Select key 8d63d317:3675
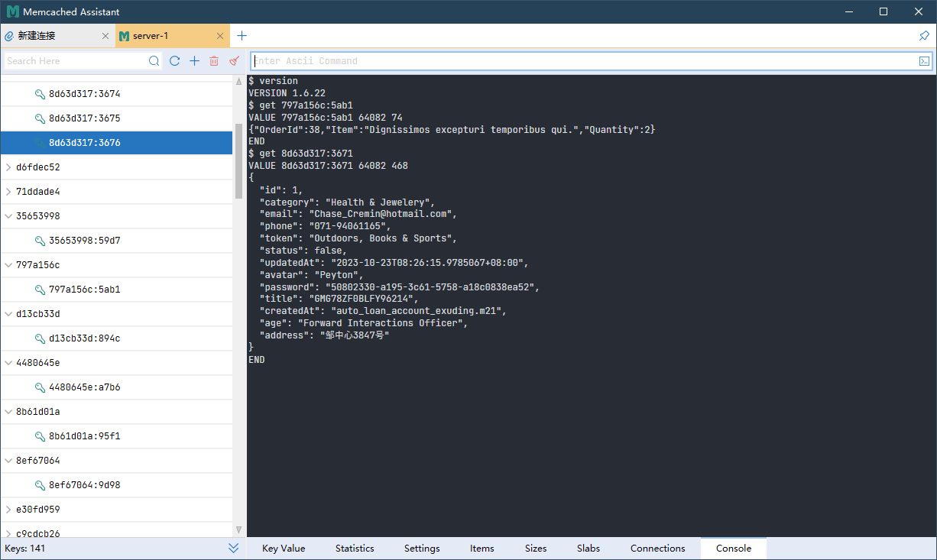 click(x=116, y=118)
